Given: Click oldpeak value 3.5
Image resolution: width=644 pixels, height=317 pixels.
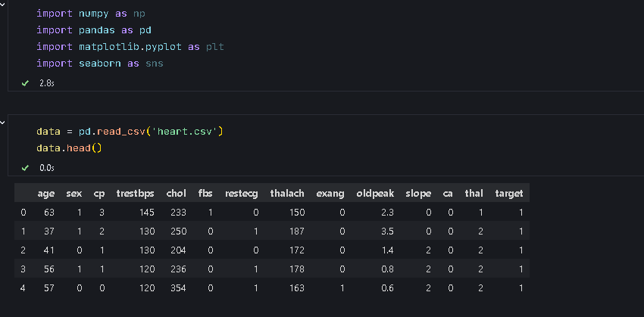Looking at the screenshot, I should 387,232.
